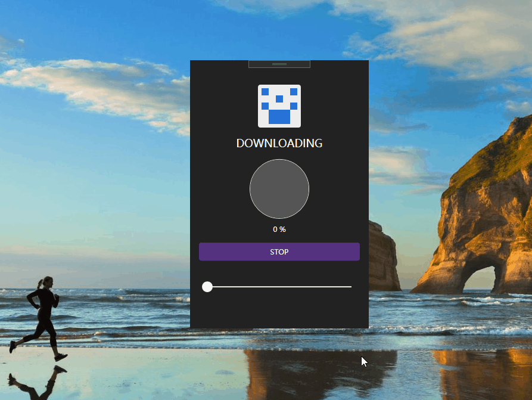
Task: Click the DOWNLOADING status text
Action: point(279,143)
